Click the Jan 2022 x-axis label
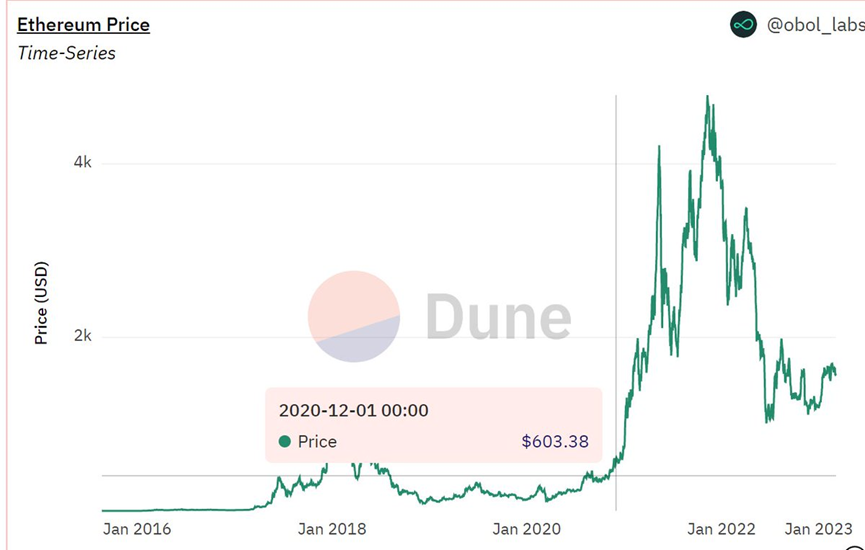 point(721,528)
